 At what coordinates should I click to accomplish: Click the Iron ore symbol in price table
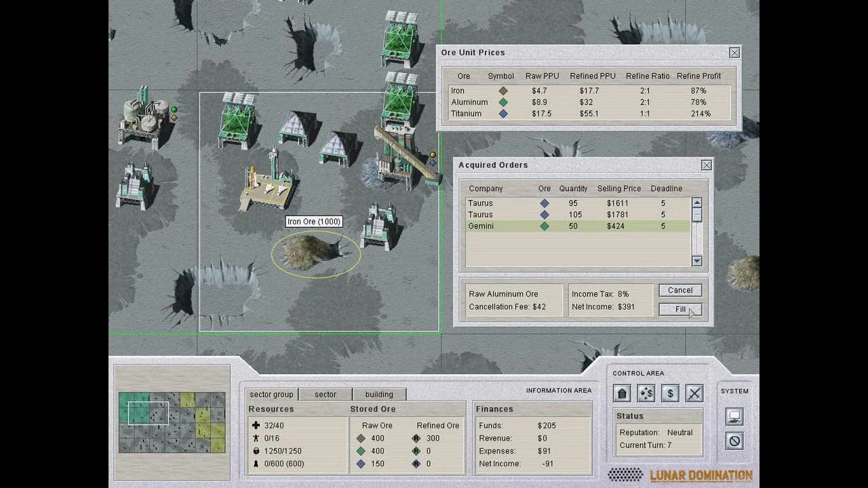pyautogui.click(x=503, y=91)
